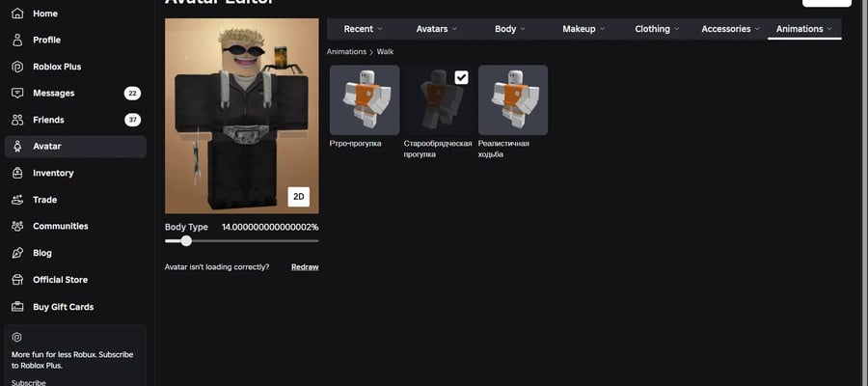
Task: Switch to the Body tab
Action: tap(510, 29)
